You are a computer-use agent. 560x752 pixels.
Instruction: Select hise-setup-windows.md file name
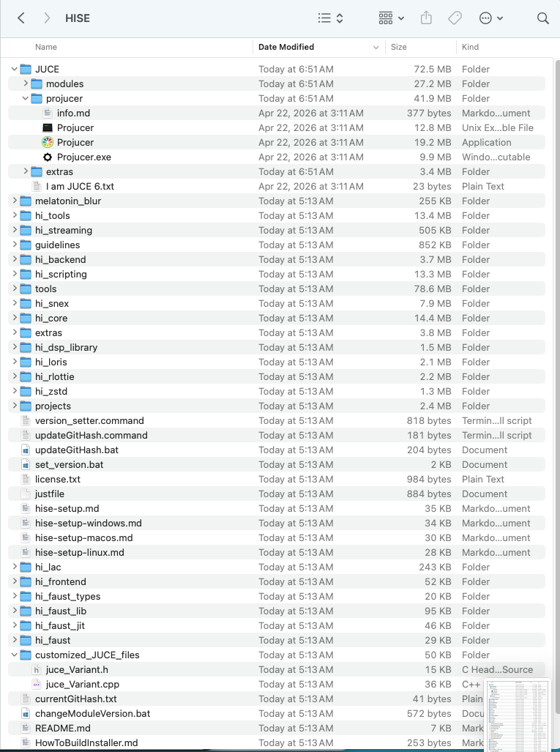(89, 524)
